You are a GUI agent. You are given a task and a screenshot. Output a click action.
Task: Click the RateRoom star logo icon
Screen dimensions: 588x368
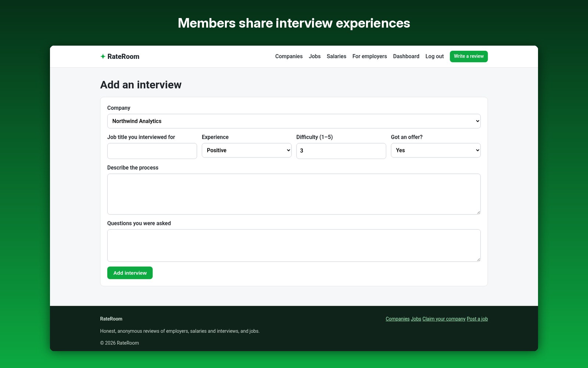pos(103,56)
